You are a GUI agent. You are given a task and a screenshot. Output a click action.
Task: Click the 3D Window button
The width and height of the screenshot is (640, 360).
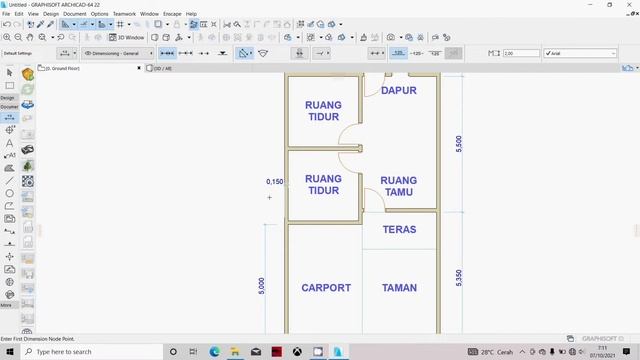[127, 38]
